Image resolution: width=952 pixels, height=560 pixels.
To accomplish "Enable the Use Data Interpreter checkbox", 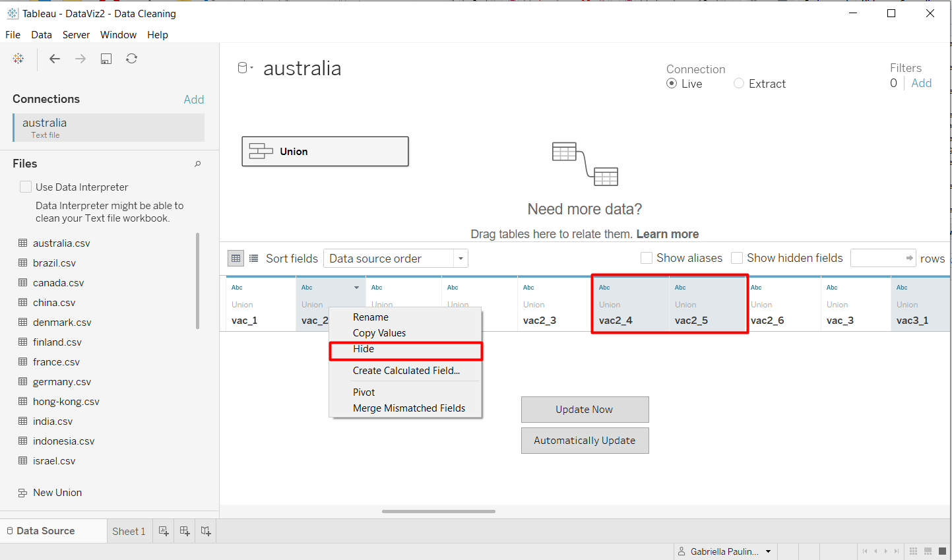I will (x=26, y=187).
